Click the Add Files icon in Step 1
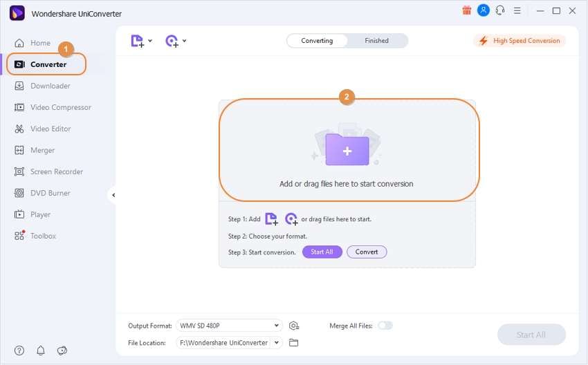 pyautogui.click(x=271, y=219)
